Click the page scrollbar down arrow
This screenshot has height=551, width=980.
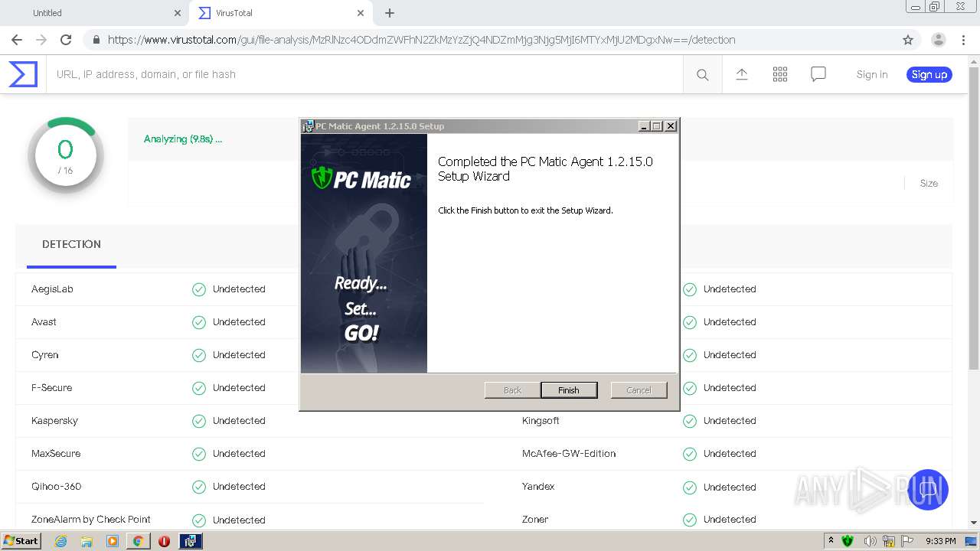[x=973, y=523]
